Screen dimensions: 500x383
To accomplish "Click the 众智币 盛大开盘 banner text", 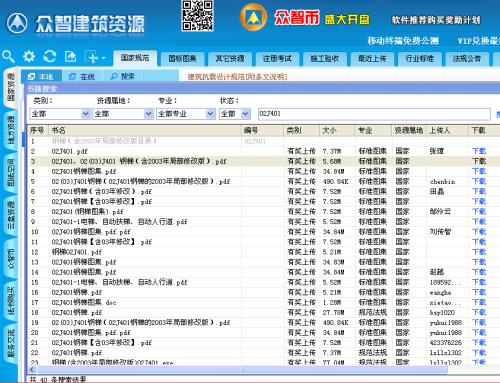I will [x=322, y=18].
